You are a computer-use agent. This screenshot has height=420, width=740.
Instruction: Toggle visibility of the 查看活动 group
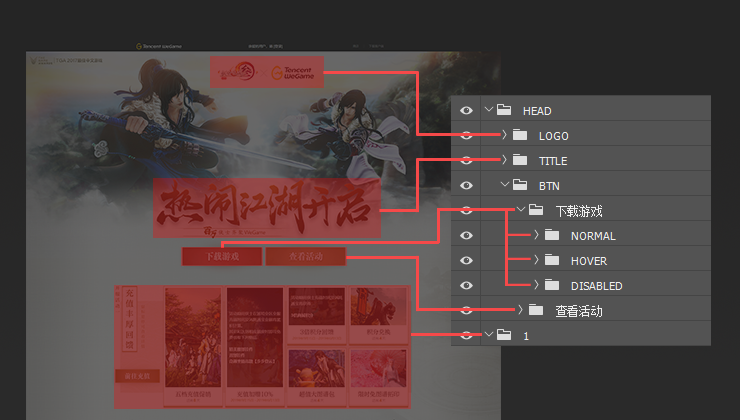coord(466,311)
